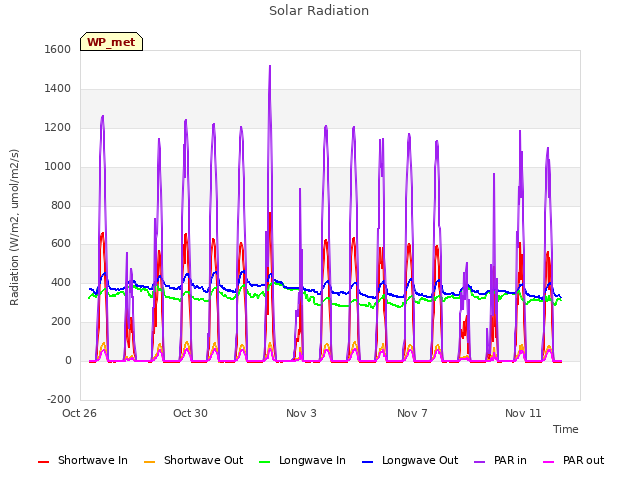Toggle the Shortwave In legend entry
Image resolution: width=640 pixels, height=480 pixels.
tap(83, 460)
